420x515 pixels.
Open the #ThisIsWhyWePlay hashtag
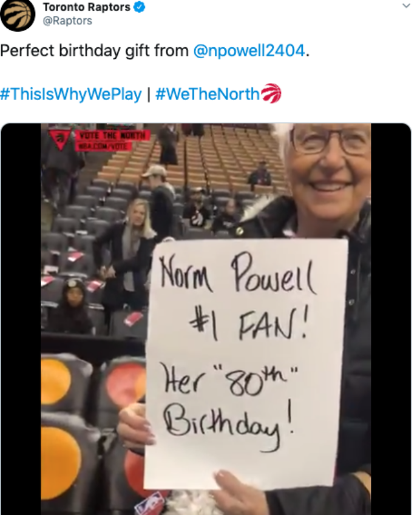[70, 94]
